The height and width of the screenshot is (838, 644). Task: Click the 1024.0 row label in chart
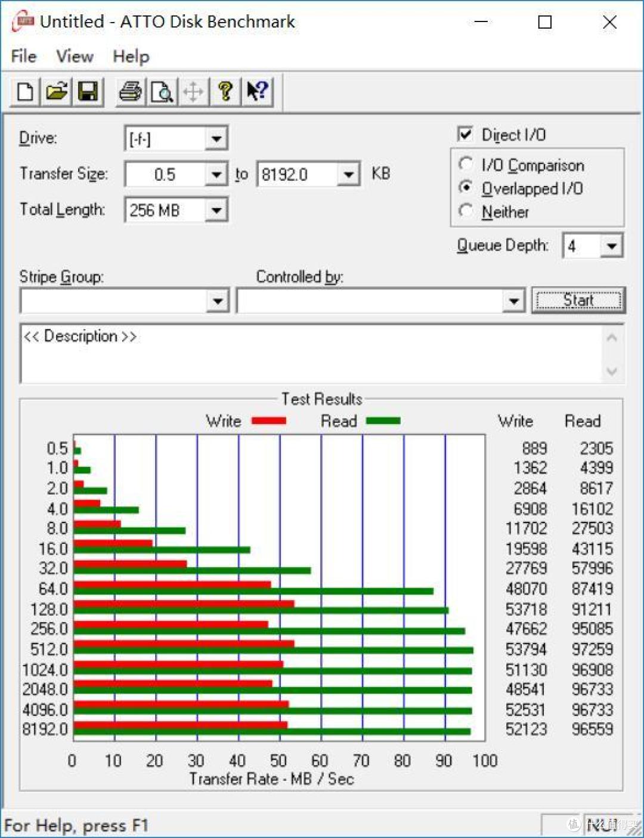pos(45,670)
